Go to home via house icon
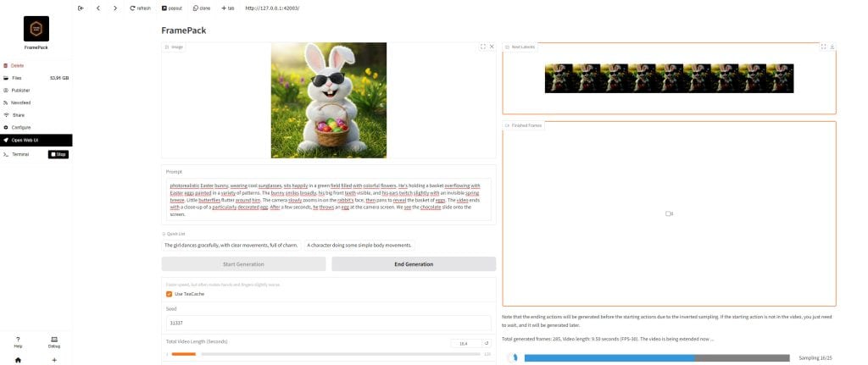The image size is (868, 365). click(x=18, y=360)
